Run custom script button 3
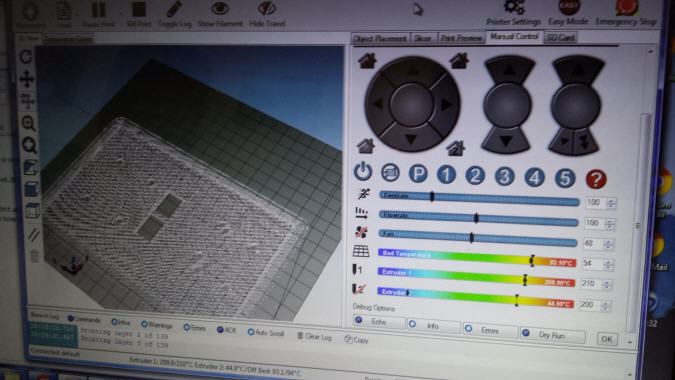This screenshot has width=675, height=380. coord(504,176)
